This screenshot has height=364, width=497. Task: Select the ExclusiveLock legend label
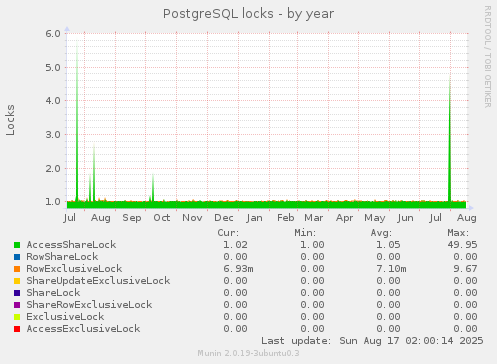(x=65, y=317)
